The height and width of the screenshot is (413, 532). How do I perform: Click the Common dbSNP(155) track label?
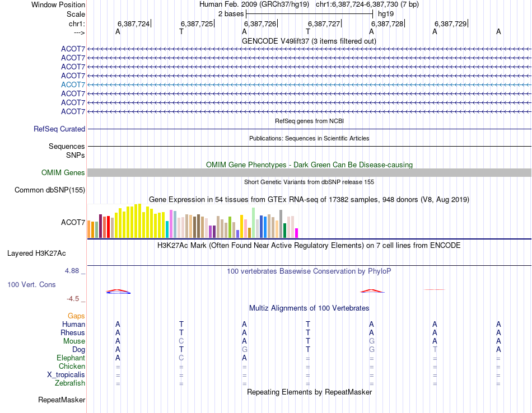click(50, 190)
